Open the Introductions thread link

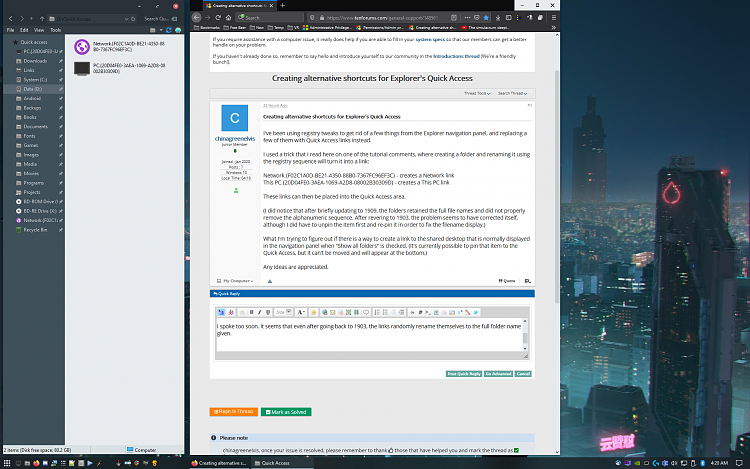click(456, 56)
